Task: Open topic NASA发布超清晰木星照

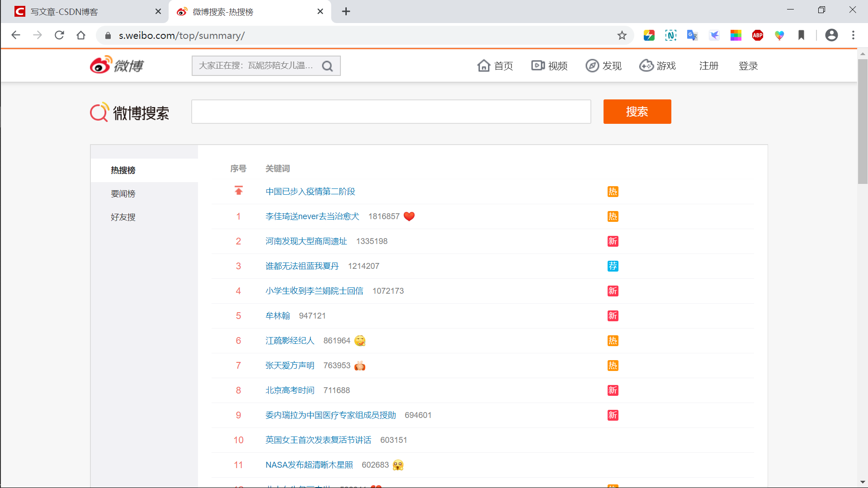Action: point(309,465)
